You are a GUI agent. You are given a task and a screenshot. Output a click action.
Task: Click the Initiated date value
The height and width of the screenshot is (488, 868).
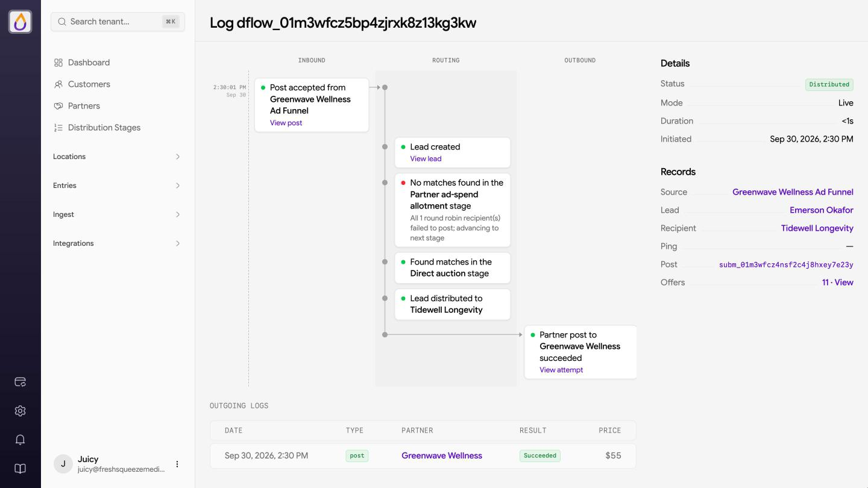811,139
